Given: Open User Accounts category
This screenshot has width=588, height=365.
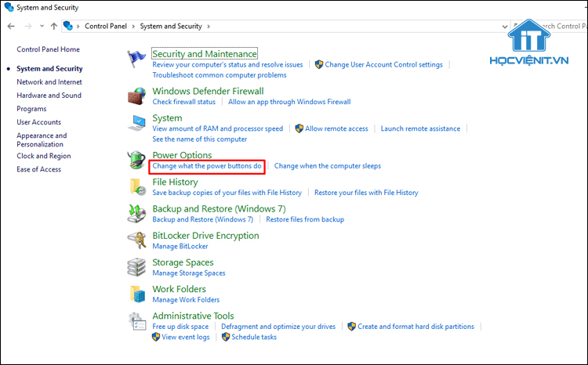Looking at the screenshot, I should coord(38,122).
